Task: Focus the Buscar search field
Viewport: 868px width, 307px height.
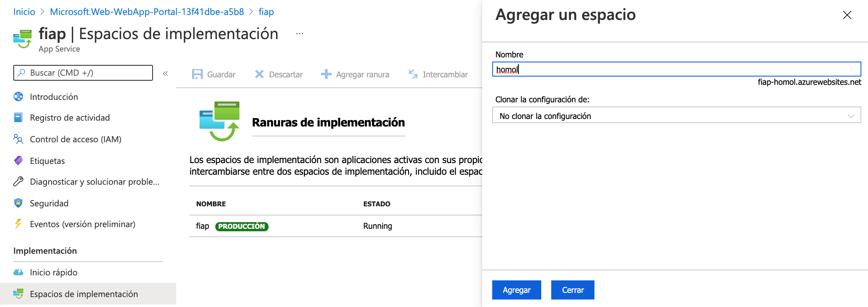Action: click(83, 73)
